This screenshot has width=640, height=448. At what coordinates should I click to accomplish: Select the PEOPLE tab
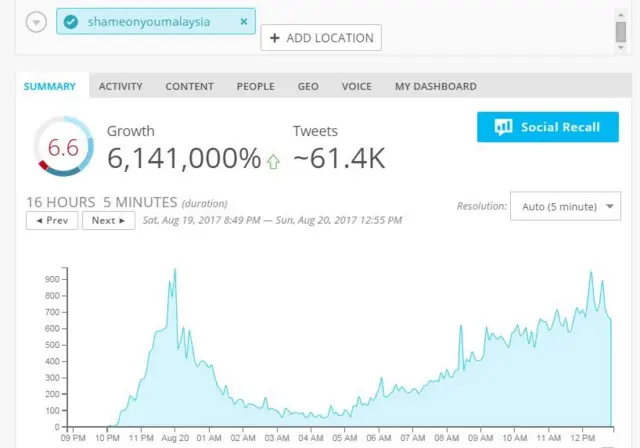pyautogui.click(x=255, y=87)
